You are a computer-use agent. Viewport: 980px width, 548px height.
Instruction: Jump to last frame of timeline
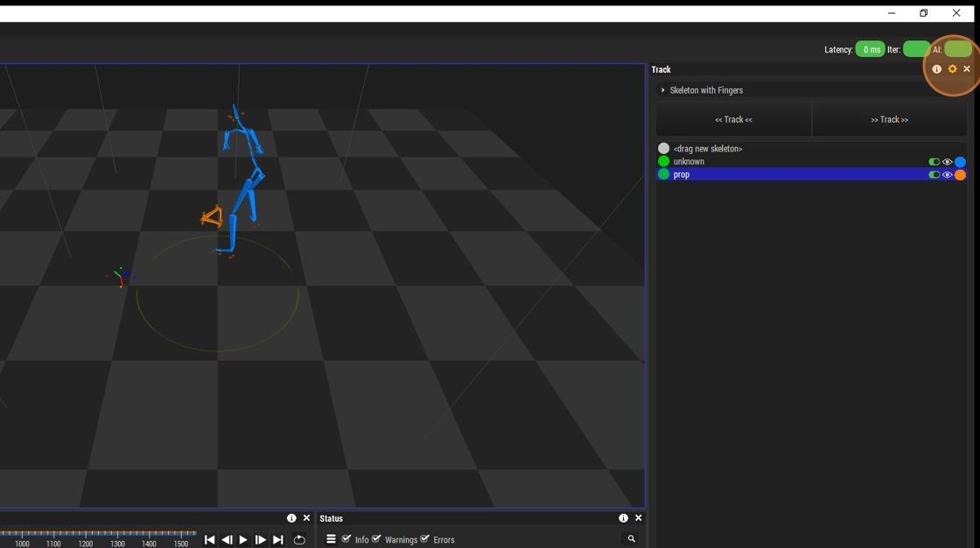(278, 539)
